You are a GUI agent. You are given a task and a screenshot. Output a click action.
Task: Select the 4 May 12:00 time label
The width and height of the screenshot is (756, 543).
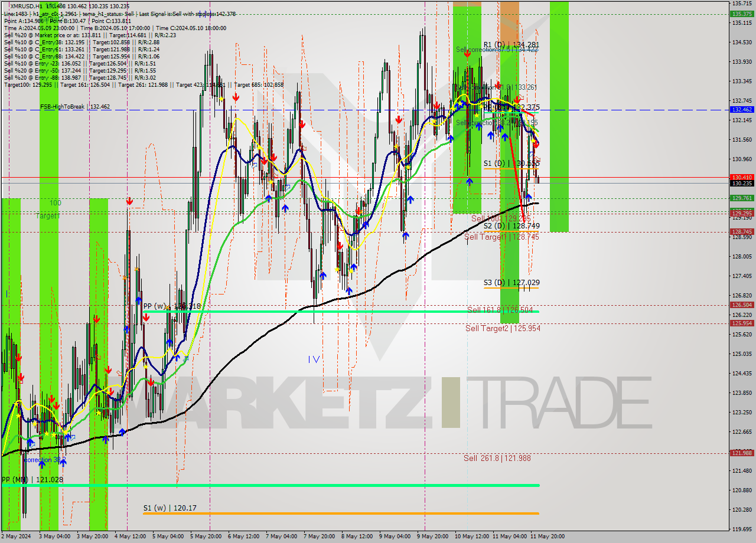coord(130,537)
